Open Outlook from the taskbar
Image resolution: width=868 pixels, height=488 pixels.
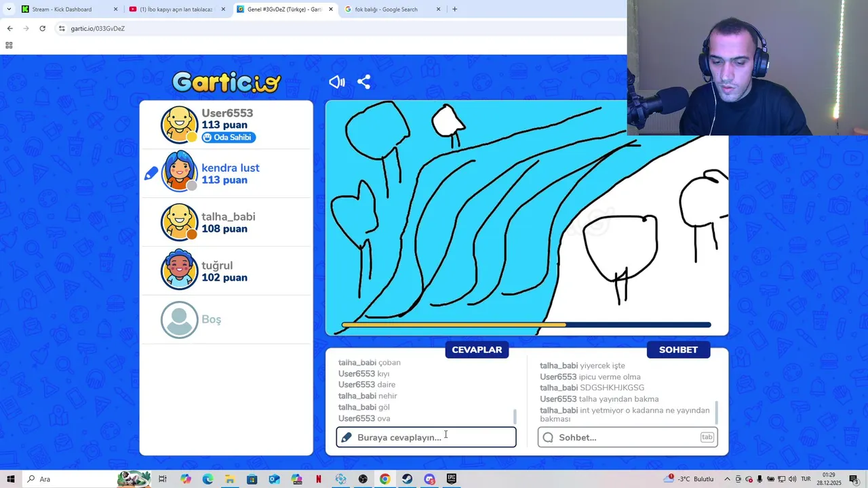274,479
